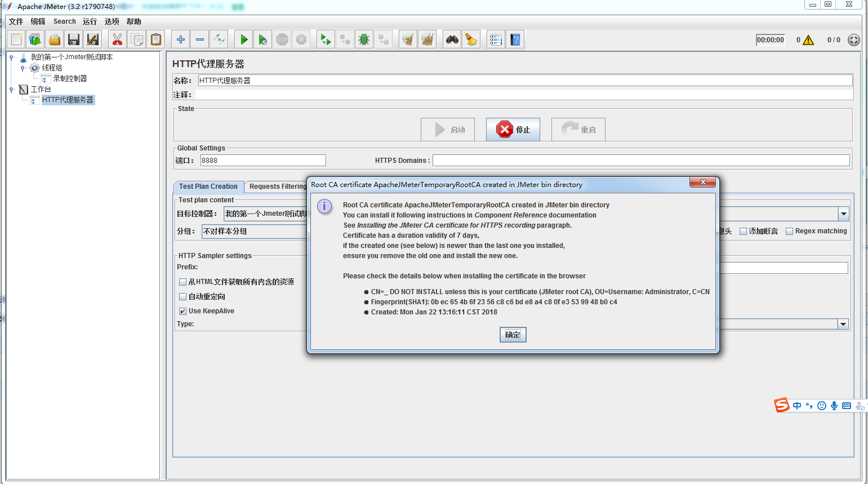Save the test plan with floppy icon

click(x=74, y=39)
